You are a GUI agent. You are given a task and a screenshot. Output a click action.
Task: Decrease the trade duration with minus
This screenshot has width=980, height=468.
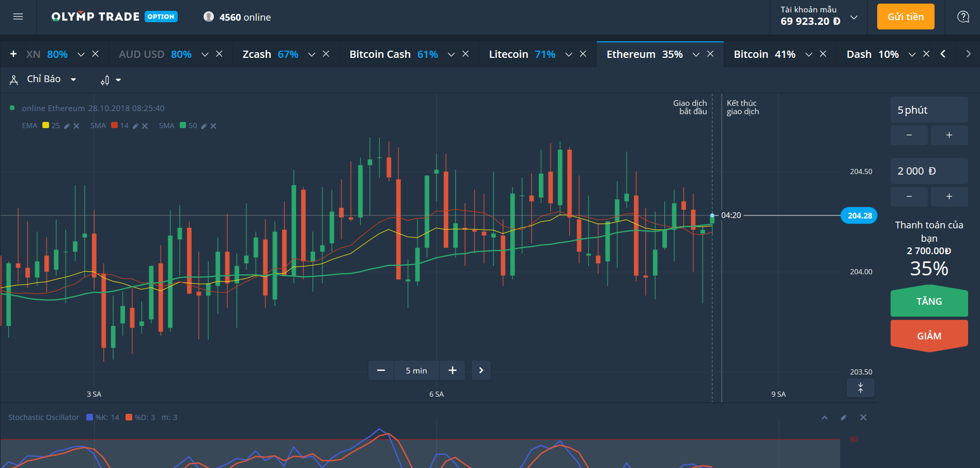pos(909,135)
